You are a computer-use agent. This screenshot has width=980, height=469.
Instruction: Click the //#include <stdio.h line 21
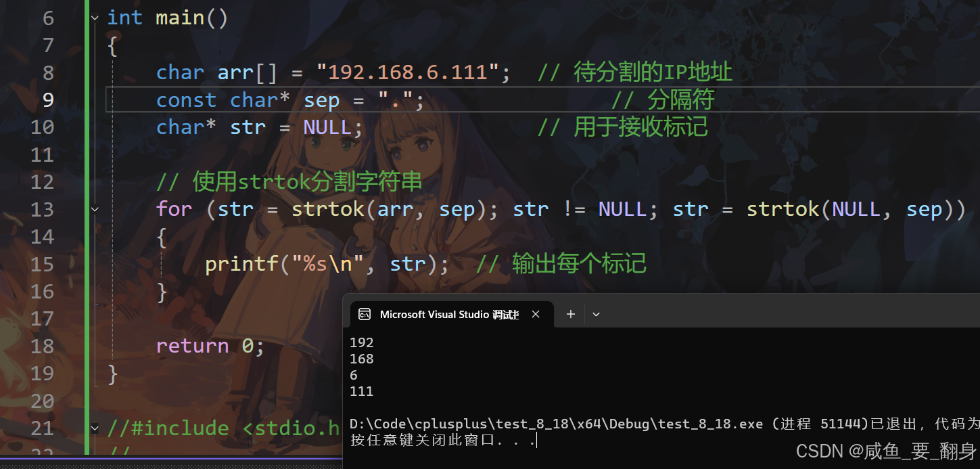click(x=223, y=428)
